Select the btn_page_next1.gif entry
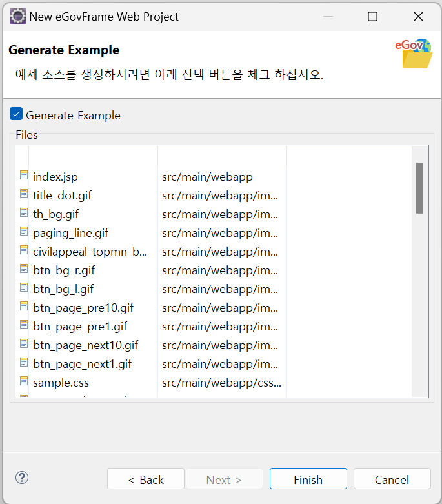442x504 pixels. point(82,364)
